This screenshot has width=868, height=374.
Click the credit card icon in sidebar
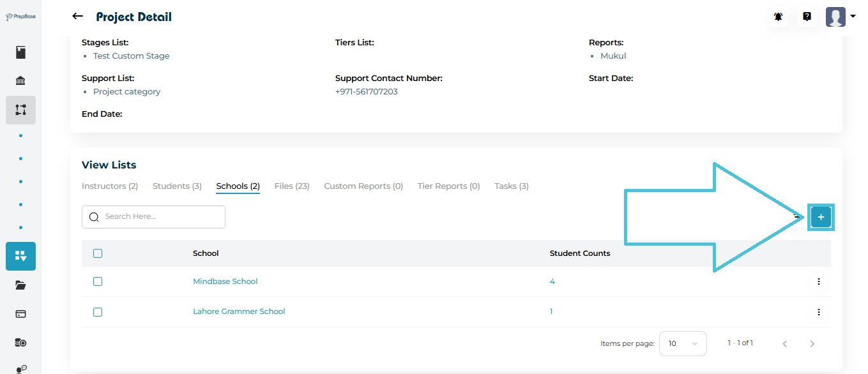tap(21, 314)
